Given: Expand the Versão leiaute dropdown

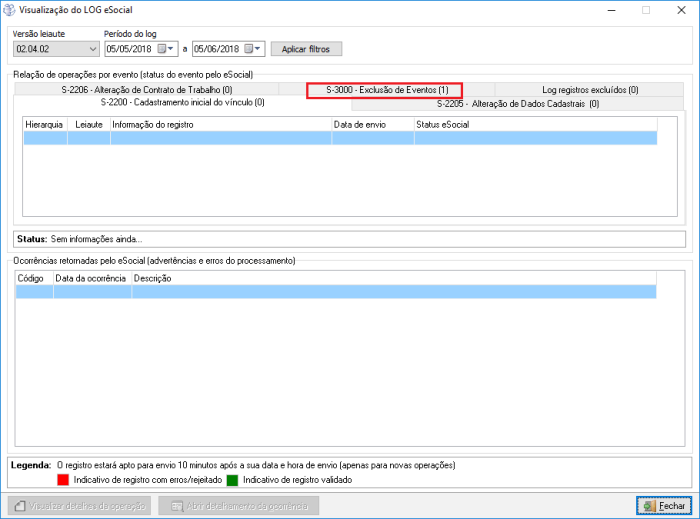Looking at the screenshot, I should [93, 49].
